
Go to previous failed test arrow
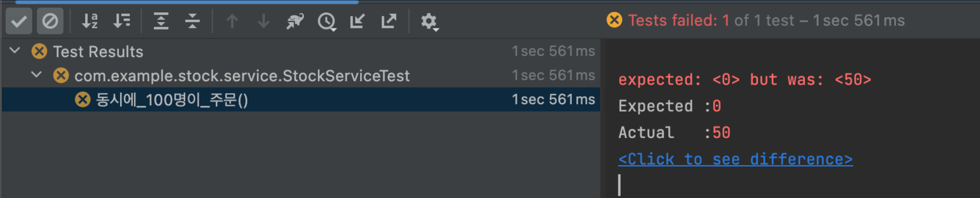[x=232, y=21]
